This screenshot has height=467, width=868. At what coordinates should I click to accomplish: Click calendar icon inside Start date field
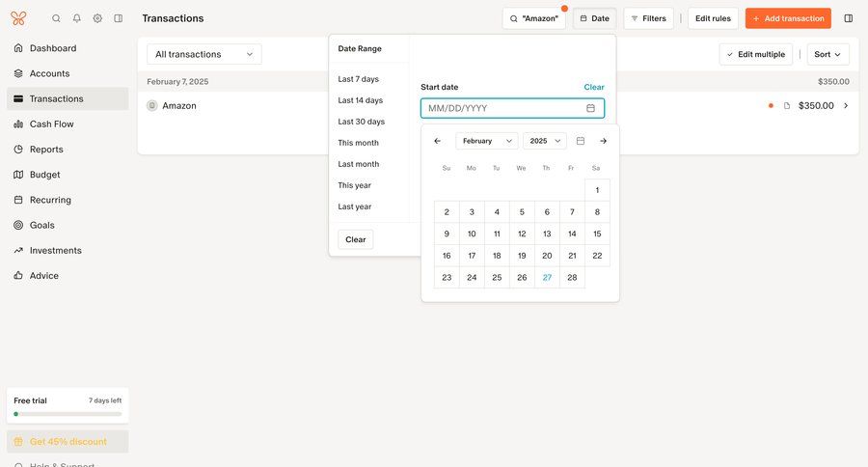[590, 108]
